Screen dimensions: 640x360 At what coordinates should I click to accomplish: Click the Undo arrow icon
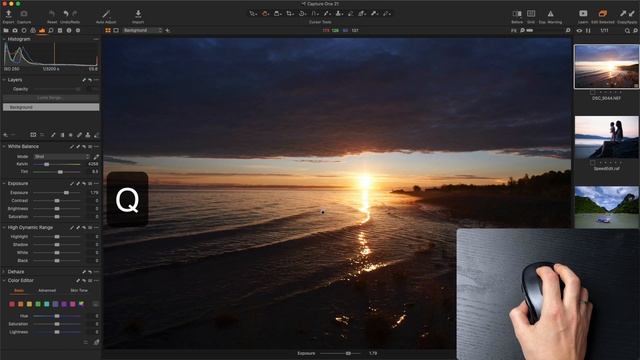coord(66,14)
